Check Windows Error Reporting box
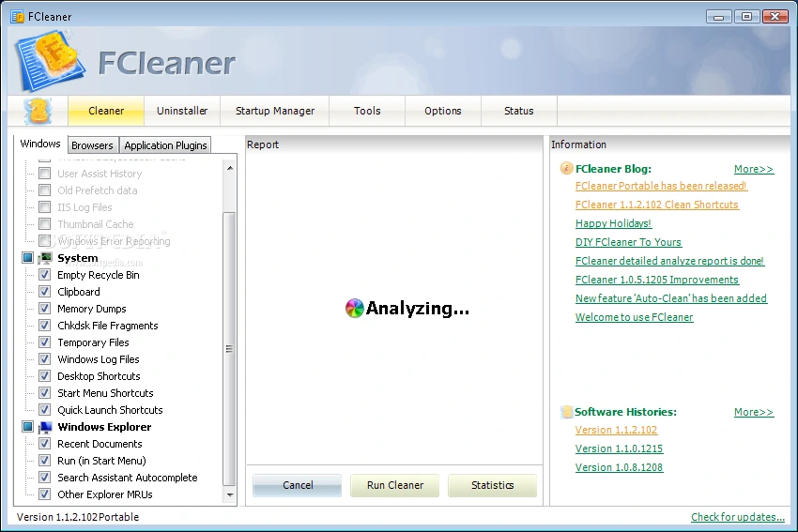This screenshot has width=798, height=532. pos(45,240)
